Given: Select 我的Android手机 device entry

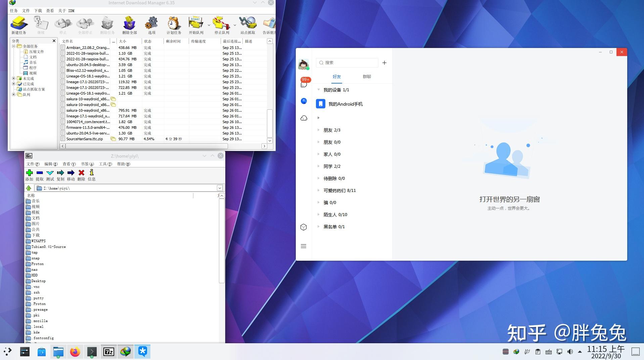Looking at the screenshot, I should [352, 104].
